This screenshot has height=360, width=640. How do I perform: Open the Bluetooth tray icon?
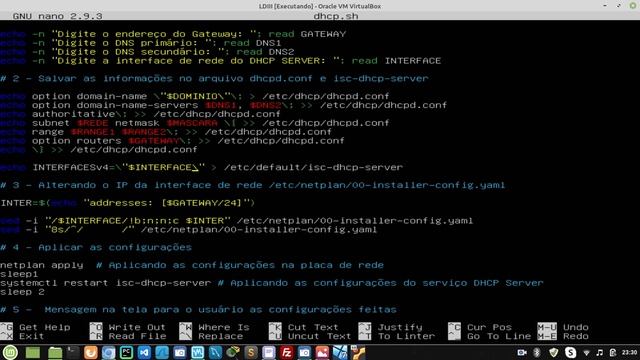537,353
